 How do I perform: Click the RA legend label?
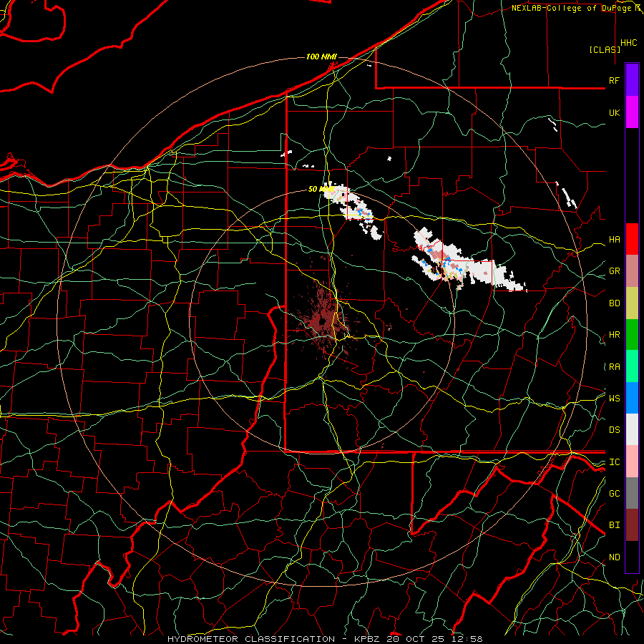(x=614, y=367)
